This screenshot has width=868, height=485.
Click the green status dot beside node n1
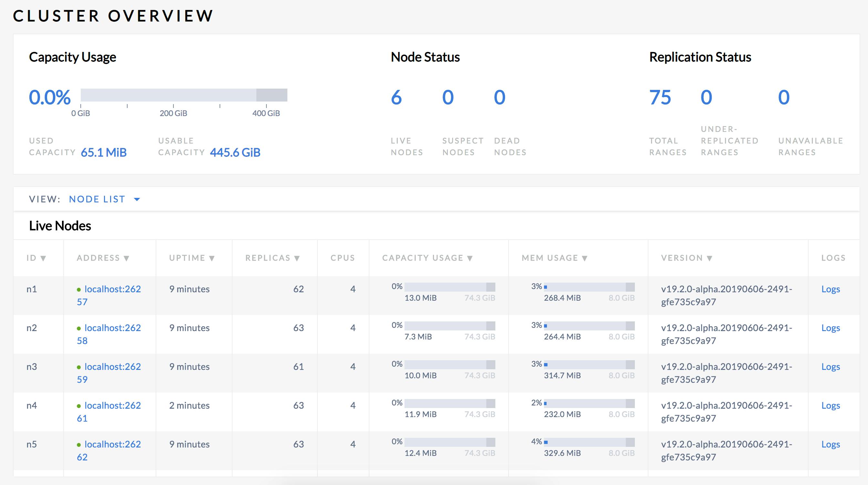[80, 289]
